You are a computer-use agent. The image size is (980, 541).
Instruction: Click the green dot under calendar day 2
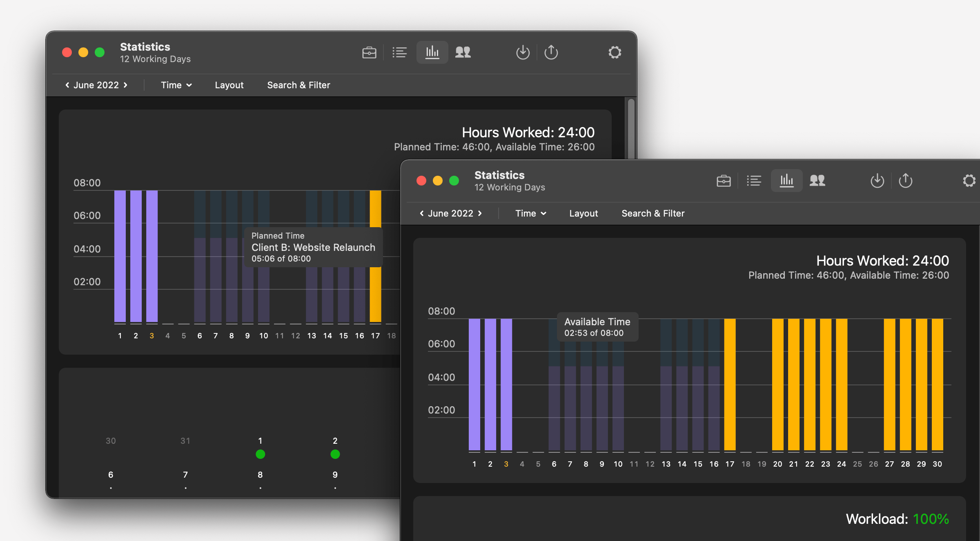pos(335,454)
